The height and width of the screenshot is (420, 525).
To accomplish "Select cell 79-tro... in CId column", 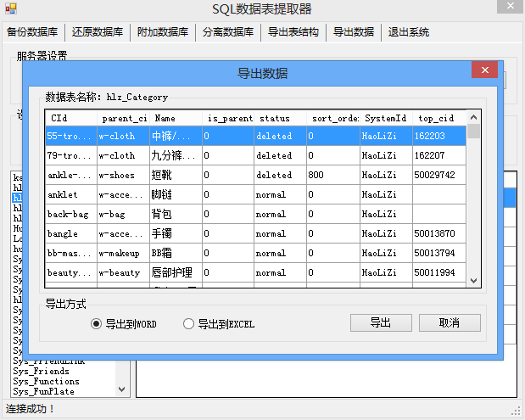I will coord(71,155).
